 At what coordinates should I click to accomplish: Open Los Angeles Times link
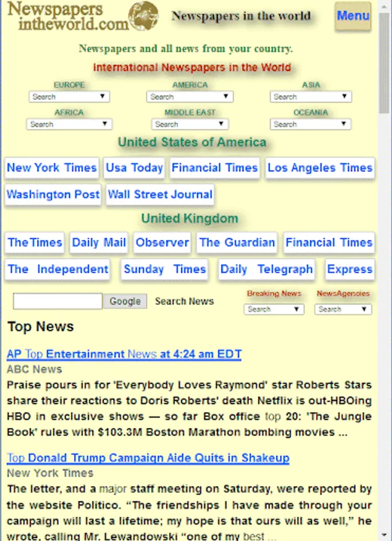[320, 168]
